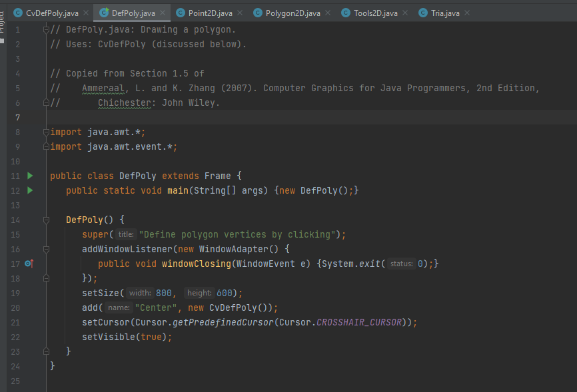This screenshot has width=577, height=392.
Task: Click the override marker on line 17
Action: coord(29,264)
